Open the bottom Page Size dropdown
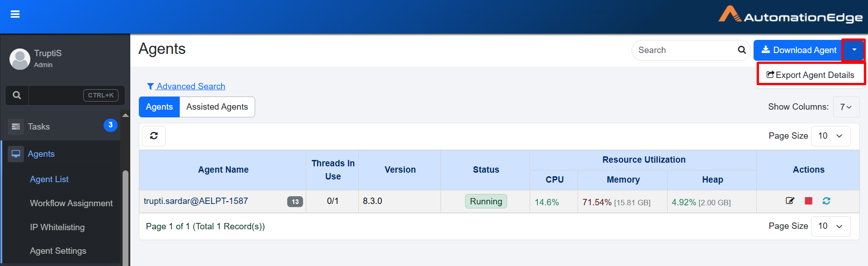This screenshot has width=868, height=266. pos(830,226)
